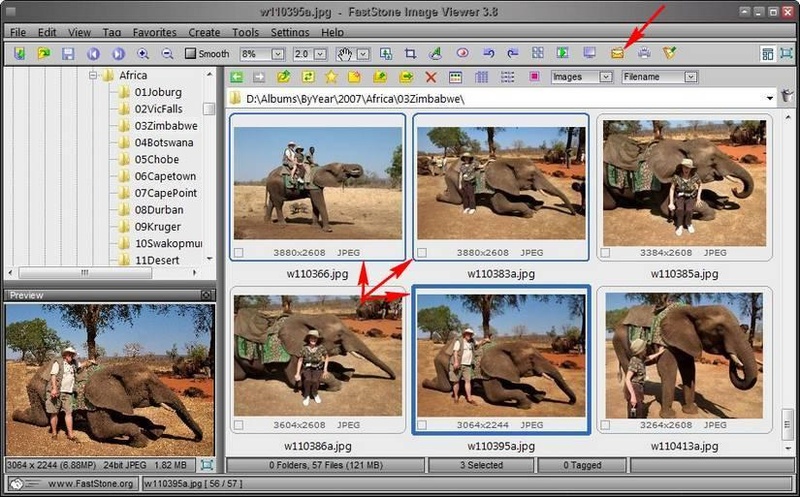Click the Zoom In magnifier icon
800x497 pixels.
pyautogui.click(x=143, y=53)
